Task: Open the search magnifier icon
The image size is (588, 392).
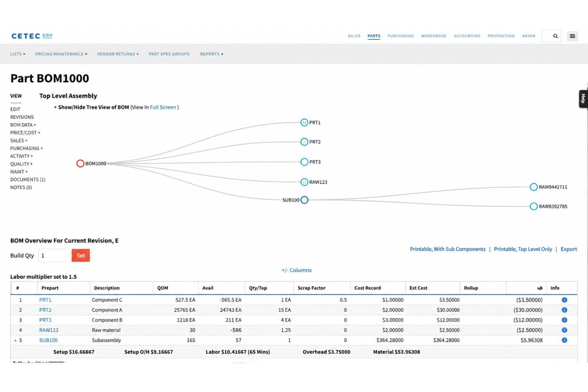Action: (555, 36)
